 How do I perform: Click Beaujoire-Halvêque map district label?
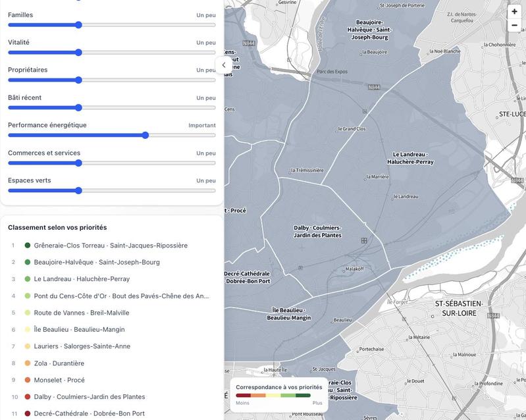point(369,30)
